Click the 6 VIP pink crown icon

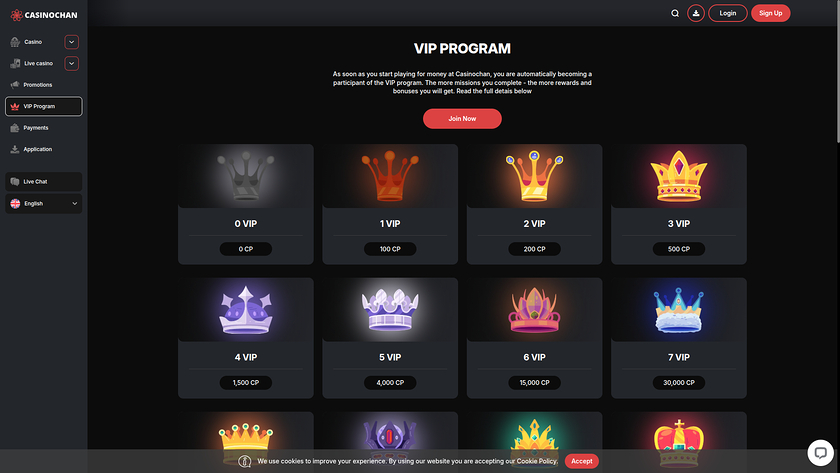point(534,310)
